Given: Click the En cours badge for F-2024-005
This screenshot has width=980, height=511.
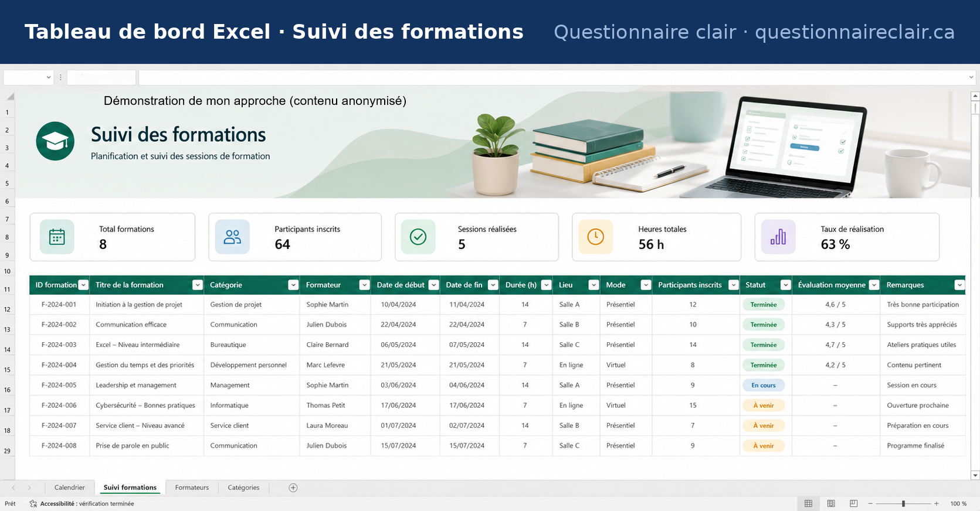Looking at the screenshot, I should (x=764, y=386).
